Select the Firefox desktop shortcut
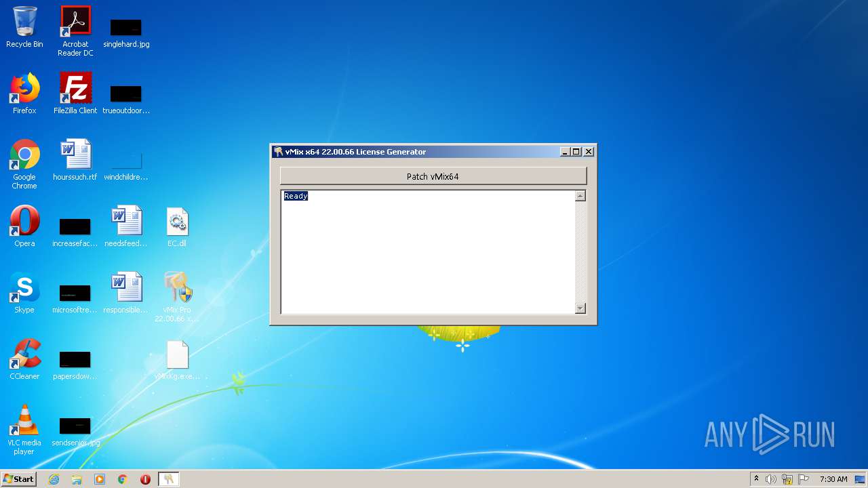Viewport: 868px width, 488px height. (24, 94)
